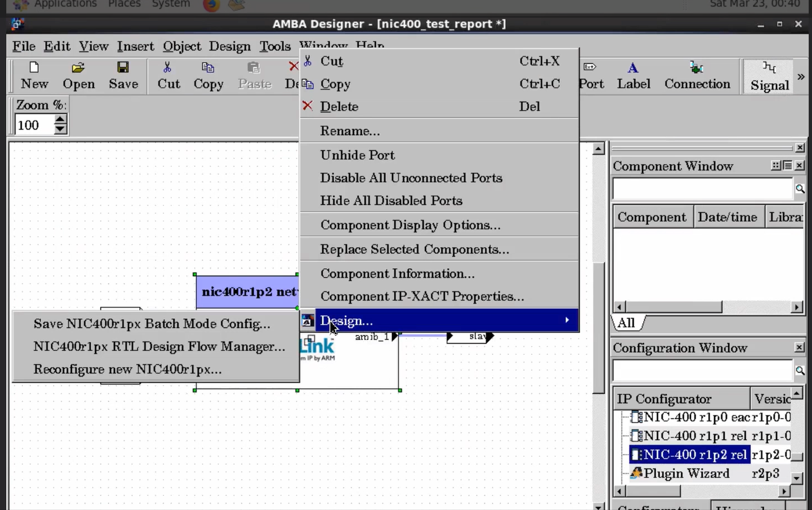The image size is (812, 510).
Task: Click the Design icon in context menu
Action: (x=307, y=321)
